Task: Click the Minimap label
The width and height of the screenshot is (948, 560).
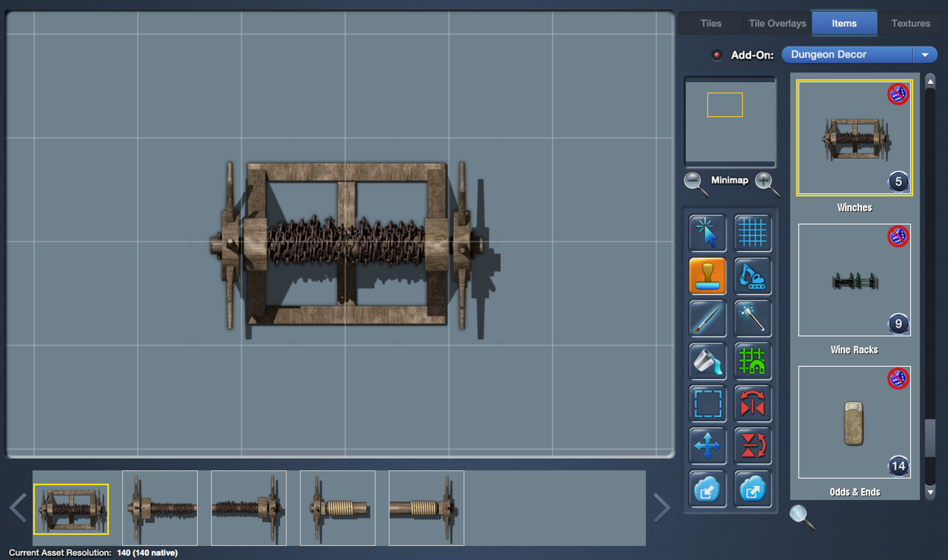Action: click(730, 180)
